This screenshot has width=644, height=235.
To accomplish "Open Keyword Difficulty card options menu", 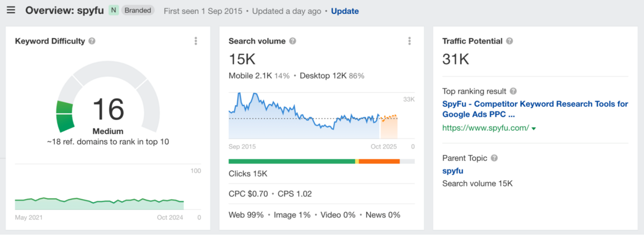I will coord(196,41).
